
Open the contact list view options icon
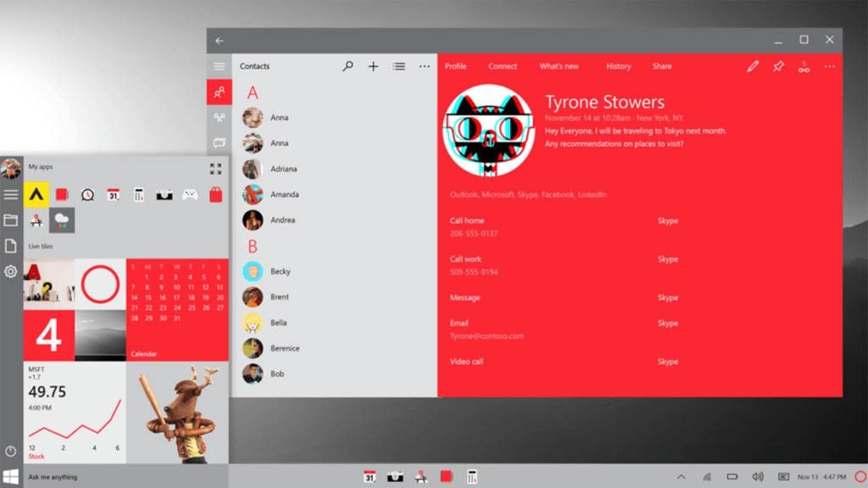[398, 66]
